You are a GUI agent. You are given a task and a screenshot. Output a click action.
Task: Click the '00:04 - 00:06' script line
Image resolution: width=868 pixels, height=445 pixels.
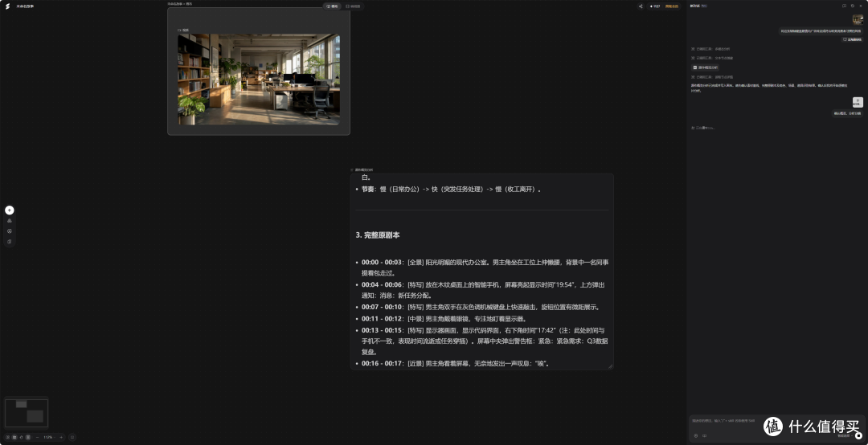tap(485, 290)
